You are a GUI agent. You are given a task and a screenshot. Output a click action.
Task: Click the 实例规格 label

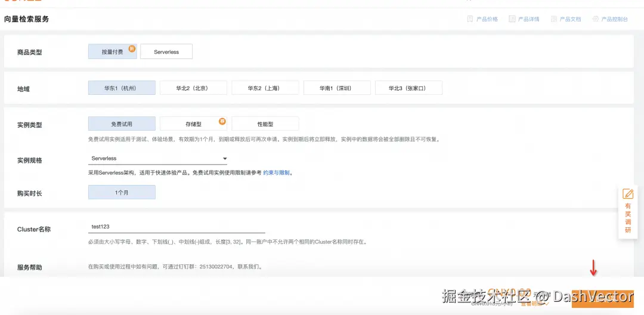coord(30,160)
